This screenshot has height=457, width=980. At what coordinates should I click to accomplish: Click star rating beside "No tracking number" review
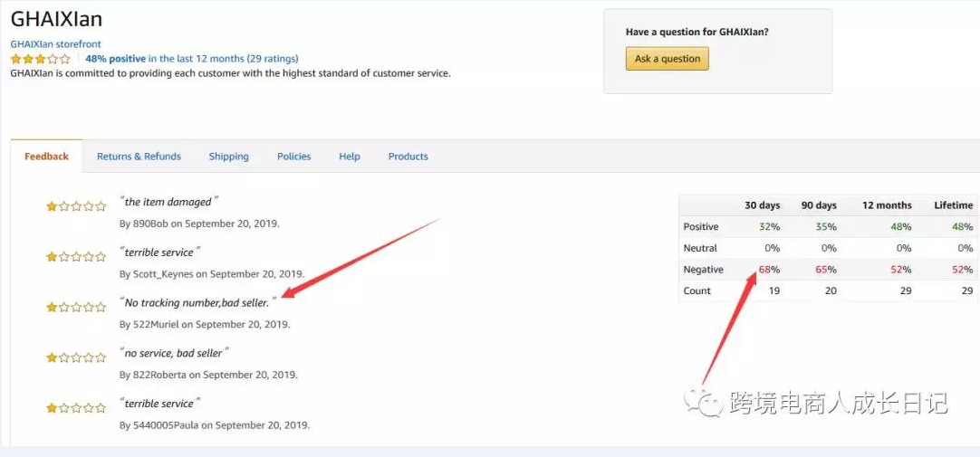coord(76,308)
